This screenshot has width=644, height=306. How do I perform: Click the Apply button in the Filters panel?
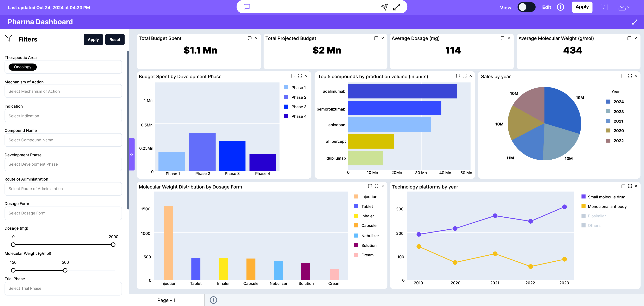coord(93,39)
